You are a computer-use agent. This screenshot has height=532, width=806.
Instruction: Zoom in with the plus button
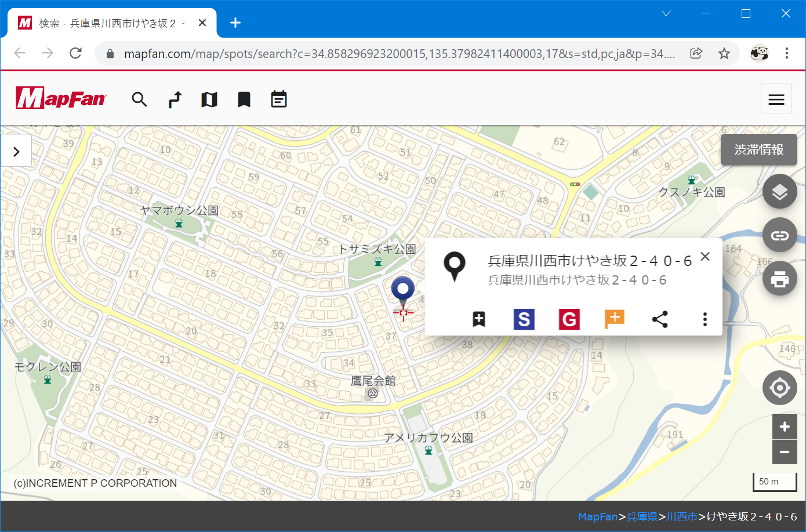point(785,427)
